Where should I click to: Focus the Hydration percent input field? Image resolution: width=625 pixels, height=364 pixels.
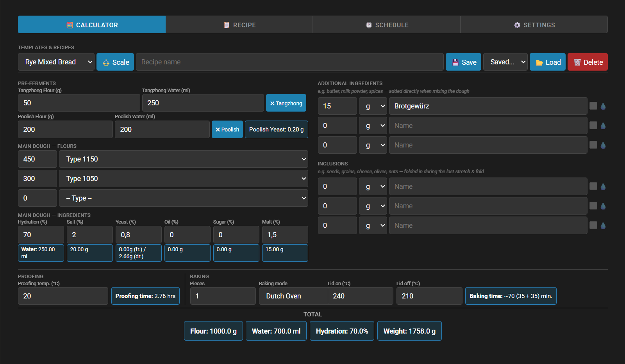pyautogui.click(x=41, y=235)
